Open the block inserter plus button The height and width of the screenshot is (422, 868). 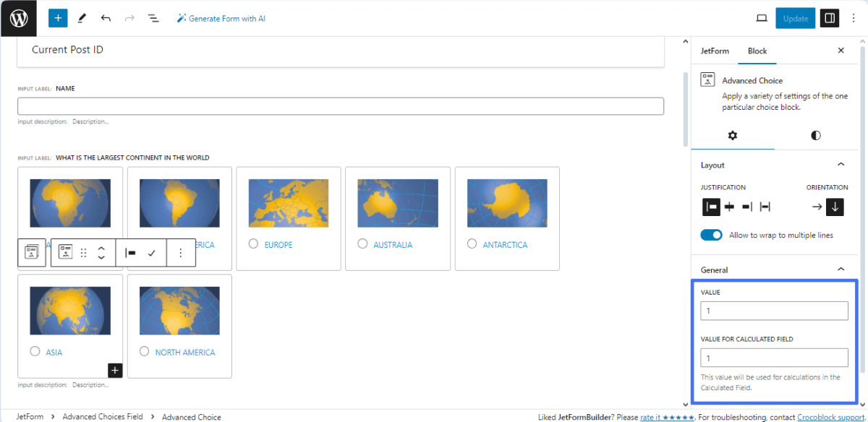tap(58, 18)
